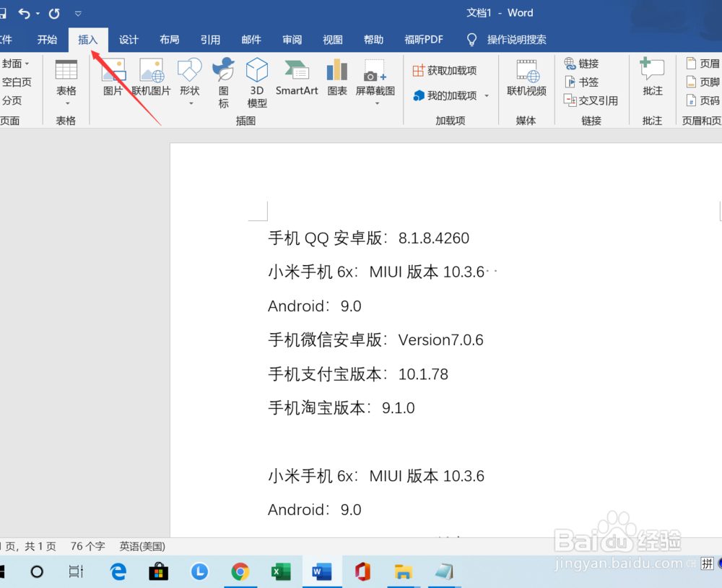Click the line '手机淘宝版本: 9.1.0'
The image size is (722, 588).
click(342, 408)
